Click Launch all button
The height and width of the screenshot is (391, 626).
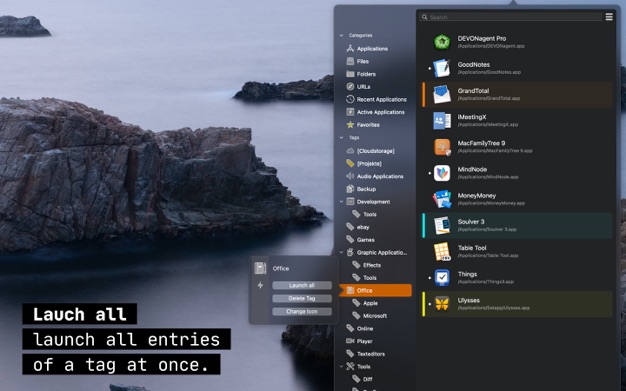(x=302, y=285)
